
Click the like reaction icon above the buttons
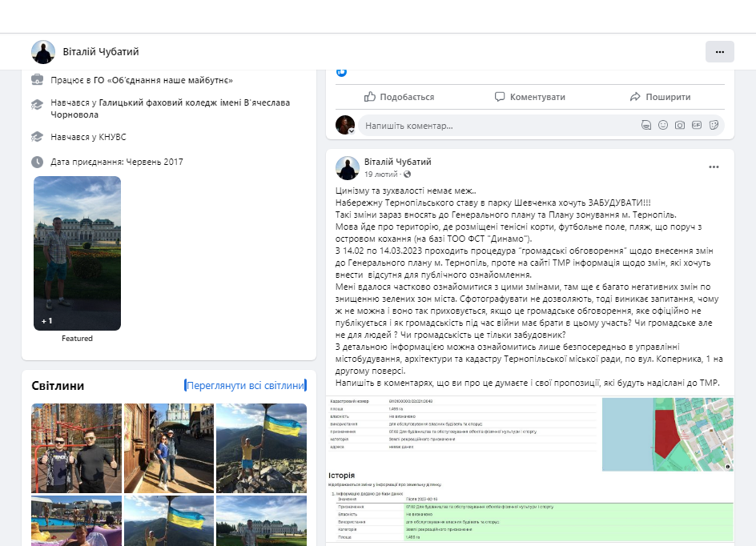click(x=341, y=72)
